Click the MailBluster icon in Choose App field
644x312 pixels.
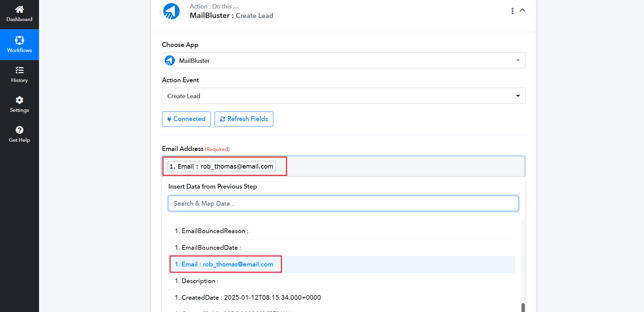click(x=170, y=61)
